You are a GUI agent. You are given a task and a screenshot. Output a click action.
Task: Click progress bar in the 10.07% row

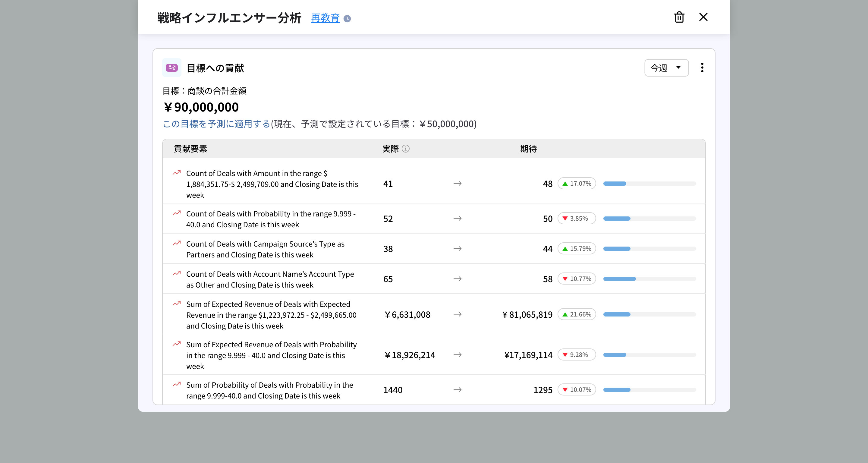point(649,390)
